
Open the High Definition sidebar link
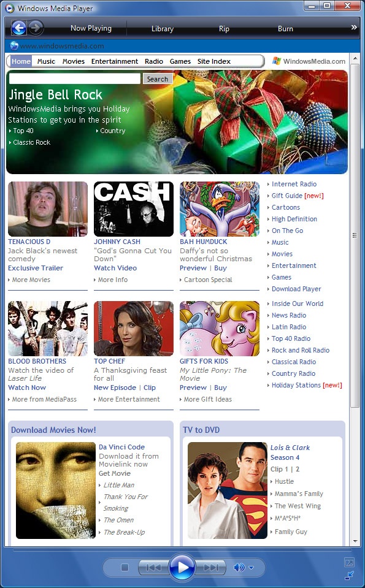click(294, 219)
